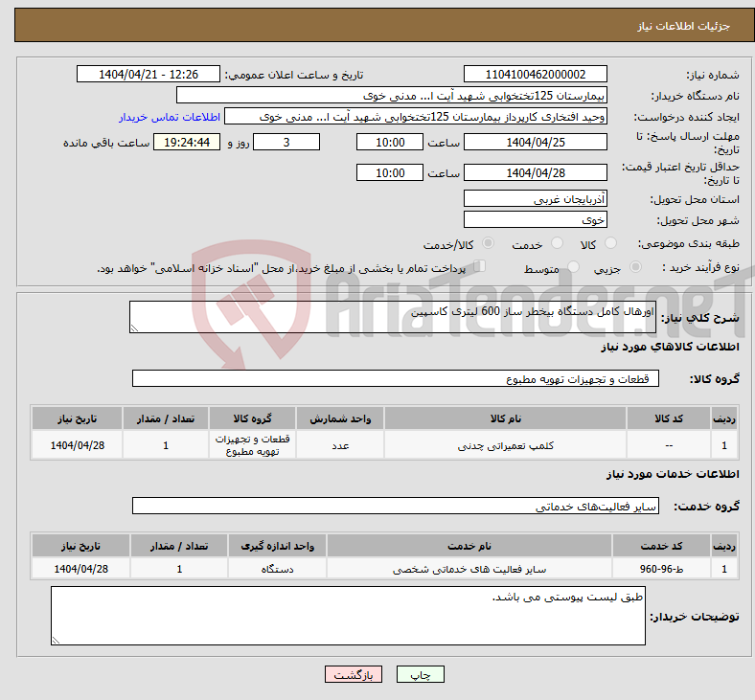
Task: Click the price validity date 1404/04/28 field
Action: click(535, 172)
